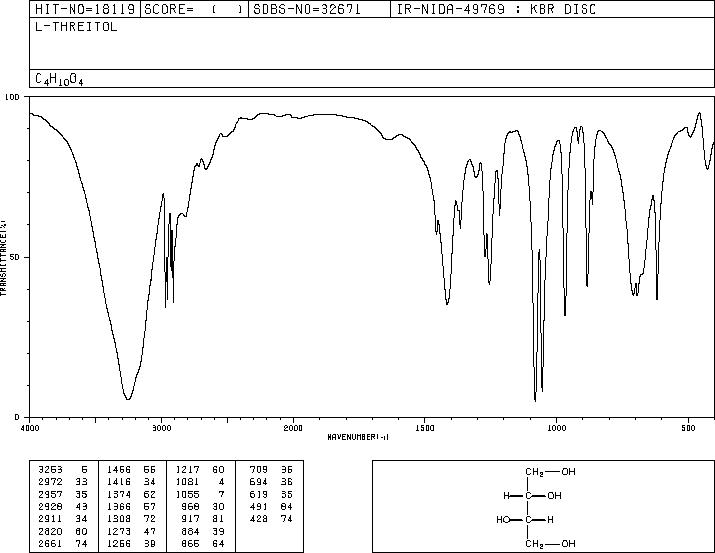Click the 1000 tick label on x-axis
Screen dimensions: 715x553
coord(556,428)
